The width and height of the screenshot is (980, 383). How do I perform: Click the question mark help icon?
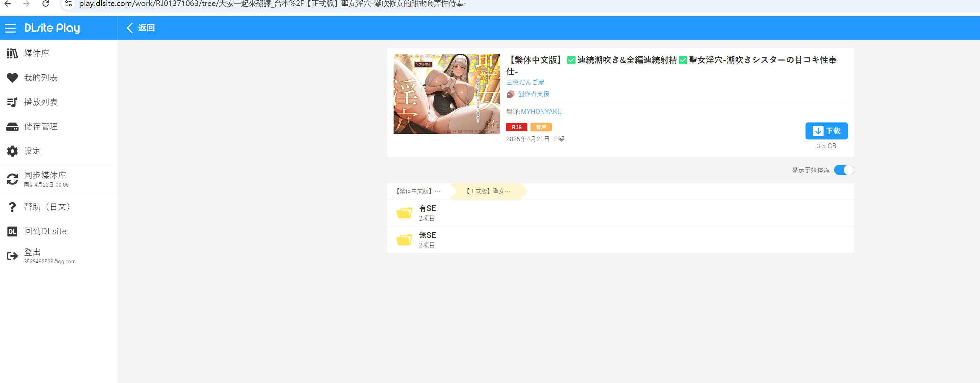(x=12, y=207)
